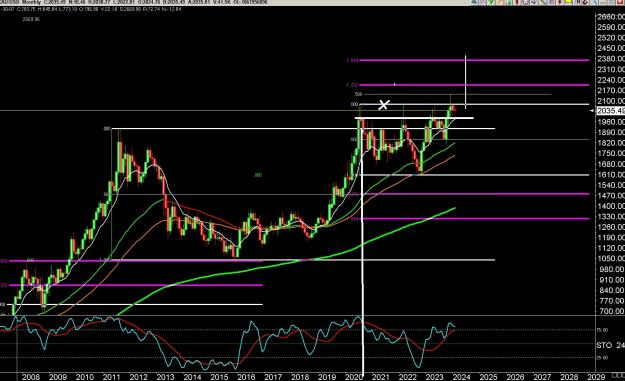
Task: Click the 1750.00 price axis label
Action: point(611,153)
